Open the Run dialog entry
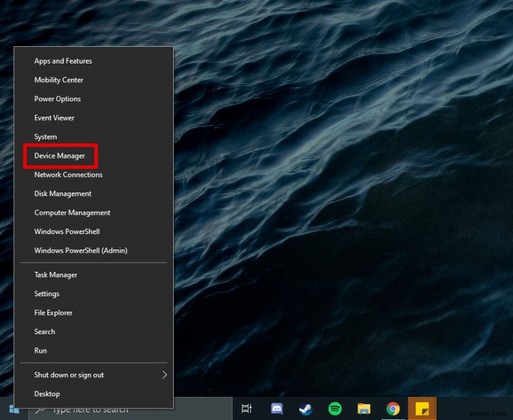This screenshot has height=420, width=513. tap(40, 351)
